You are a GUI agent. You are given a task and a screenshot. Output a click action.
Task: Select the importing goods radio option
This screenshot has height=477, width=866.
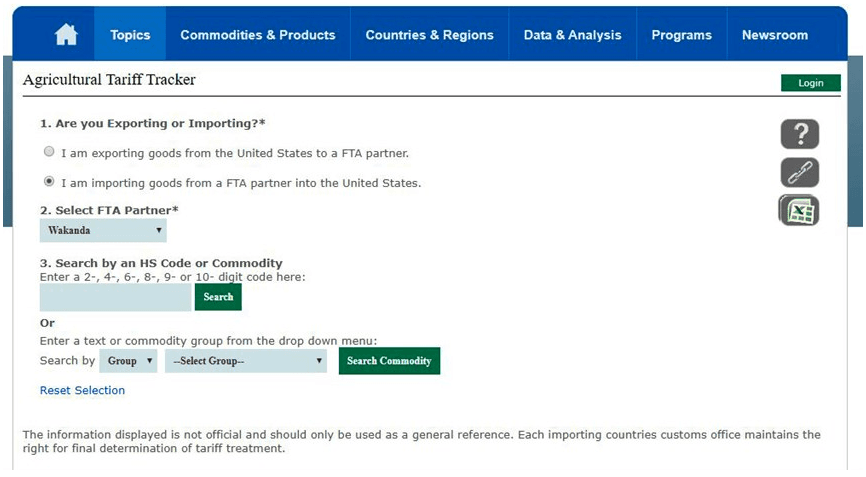click(49, 182)
